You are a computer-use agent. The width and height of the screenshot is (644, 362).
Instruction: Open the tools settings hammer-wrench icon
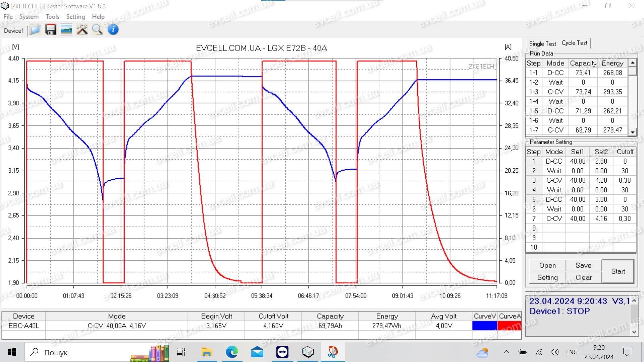click(82, 30)
